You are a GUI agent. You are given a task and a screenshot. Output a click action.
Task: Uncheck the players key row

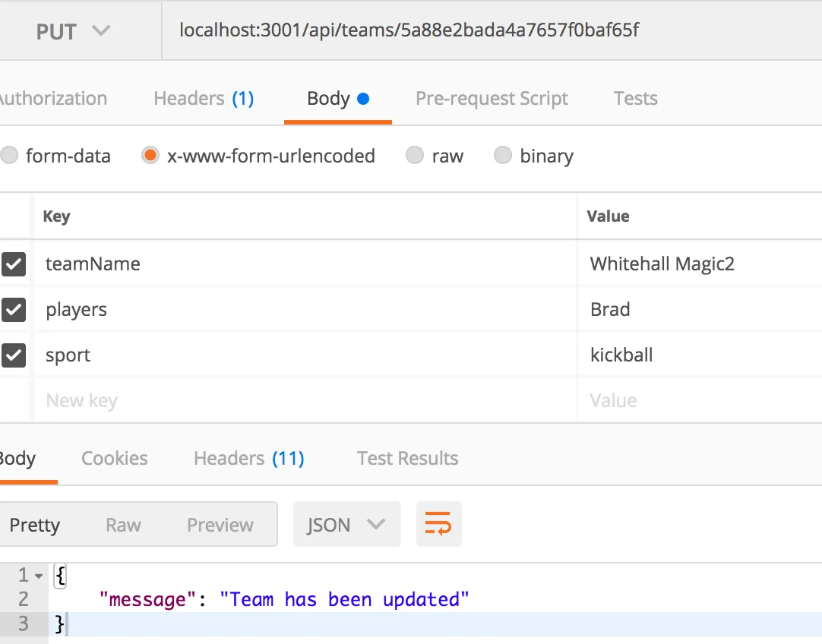[x=14, y=310]
